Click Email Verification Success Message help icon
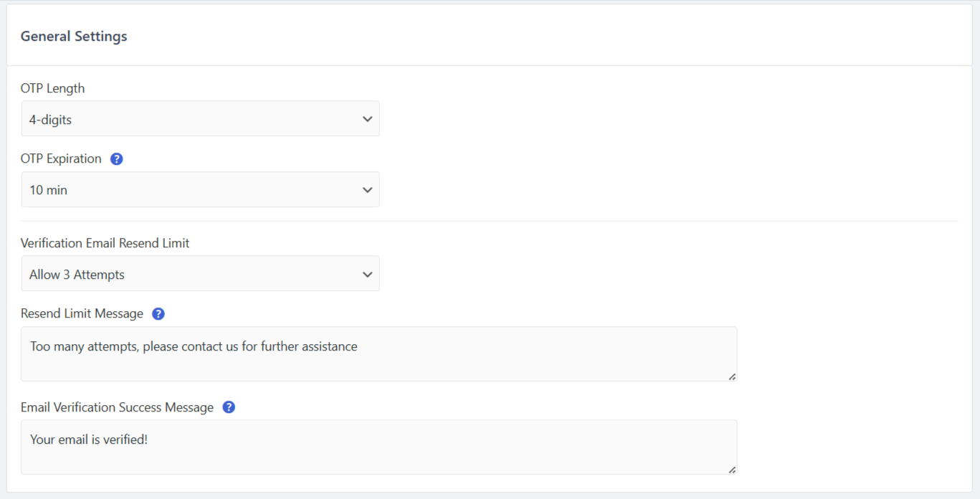 coord(228,407)
